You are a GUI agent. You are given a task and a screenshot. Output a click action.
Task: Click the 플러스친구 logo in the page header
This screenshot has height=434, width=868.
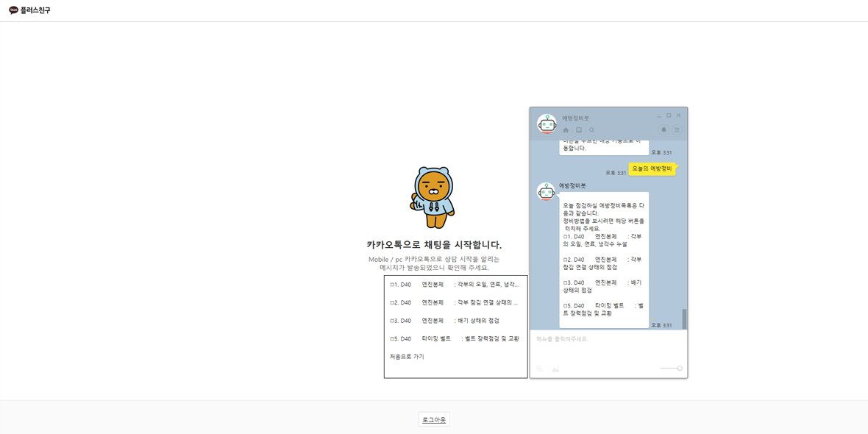[30, 10]
